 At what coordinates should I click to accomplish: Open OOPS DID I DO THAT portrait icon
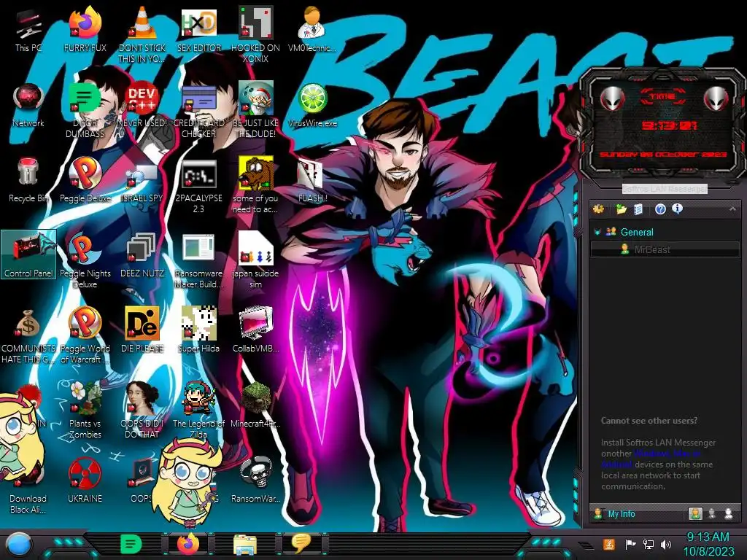(x=142, y=411)
